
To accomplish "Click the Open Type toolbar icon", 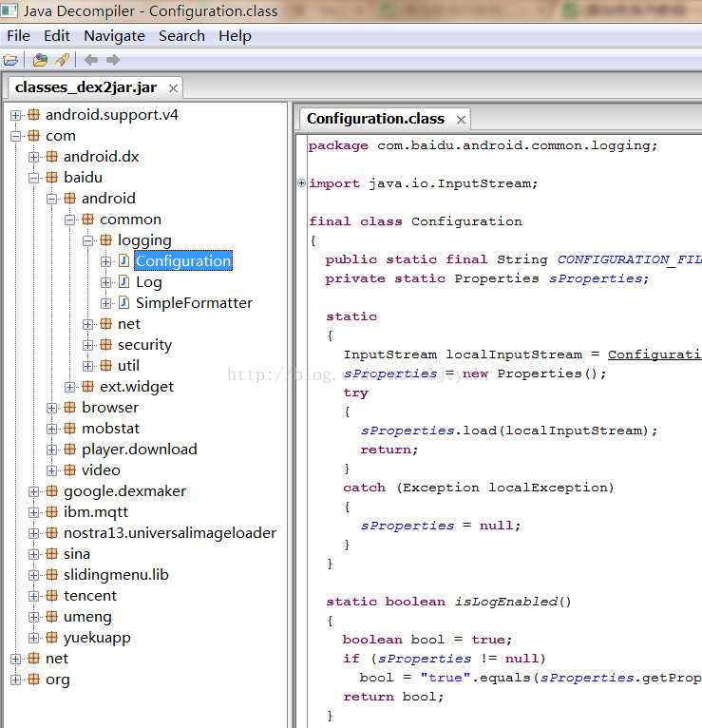I will pyautogui.click(x=40, y=60).
